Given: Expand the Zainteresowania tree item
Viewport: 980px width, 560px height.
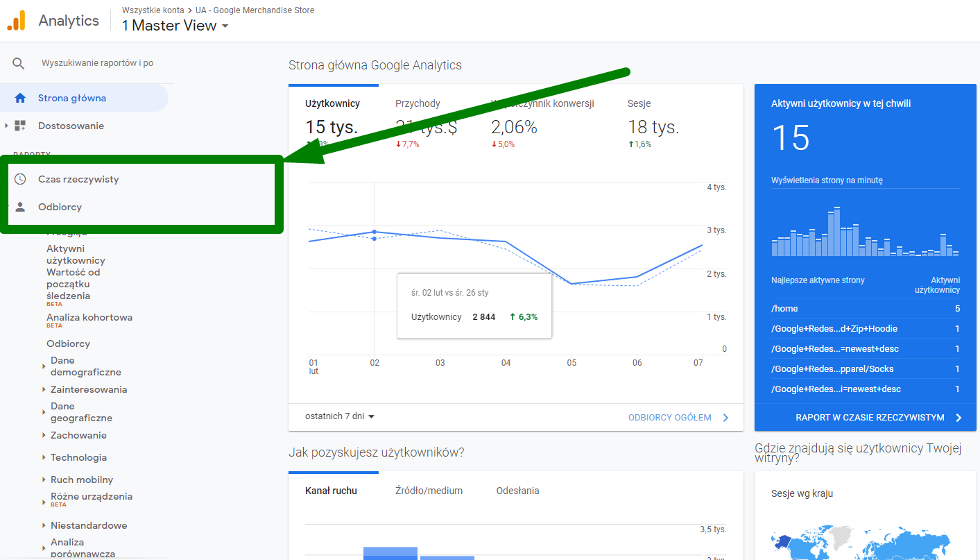Looking at the screenshot, I should click(44, 389).
